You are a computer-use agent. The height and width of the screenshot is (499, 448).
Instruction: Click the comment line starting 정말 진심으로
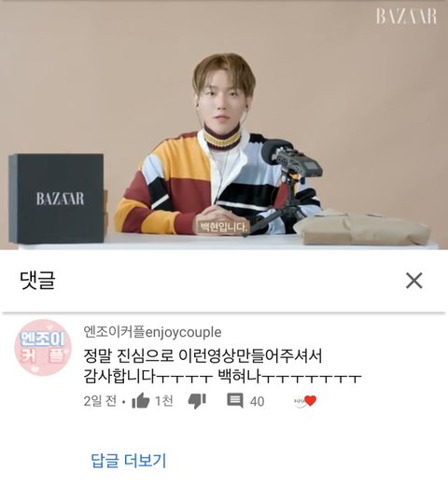pyautogui.click(x=203, y=356)
